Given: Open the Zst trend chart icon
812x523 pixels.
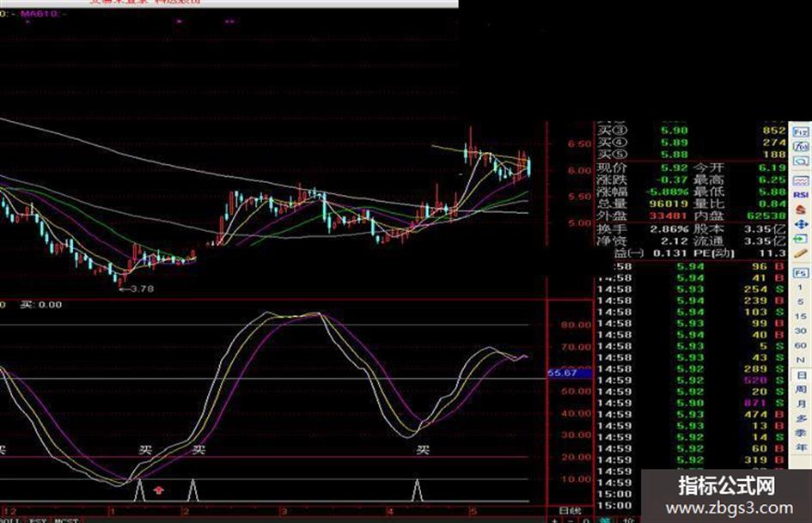Looking at the screenshot, I should pyautogui.click(x=801, y=147).
